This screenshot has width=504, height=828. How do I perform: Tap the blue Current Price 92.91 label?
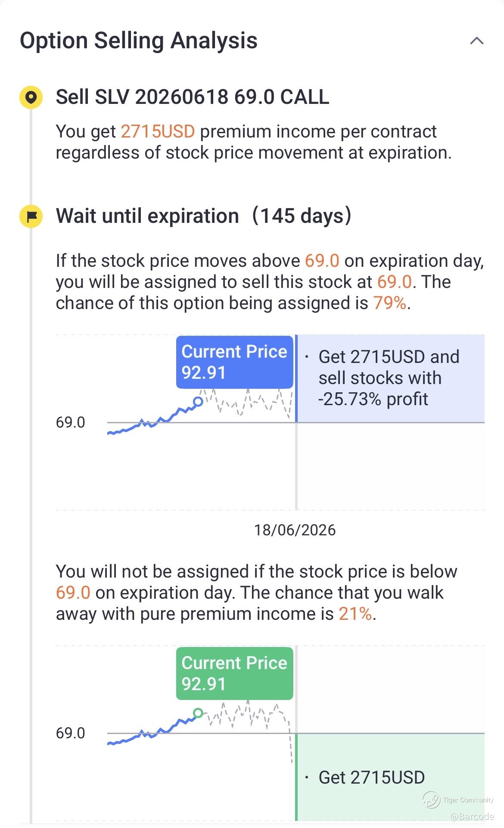(234, 362)
